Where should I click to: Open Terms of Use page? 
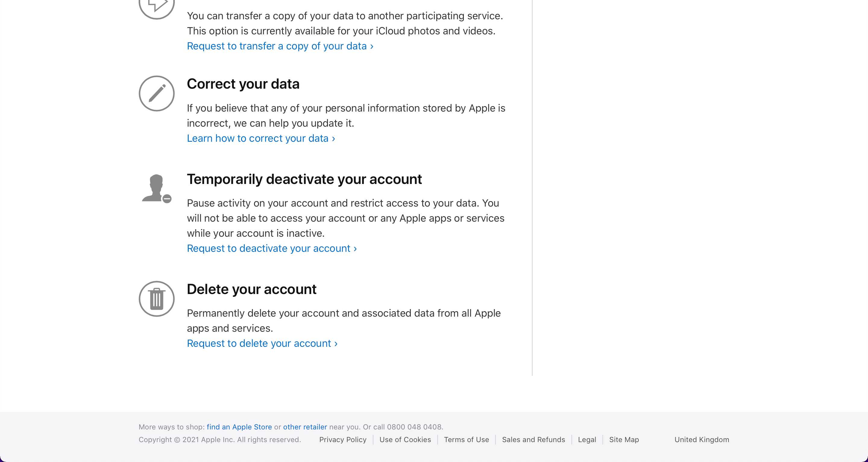click(466, 439)
